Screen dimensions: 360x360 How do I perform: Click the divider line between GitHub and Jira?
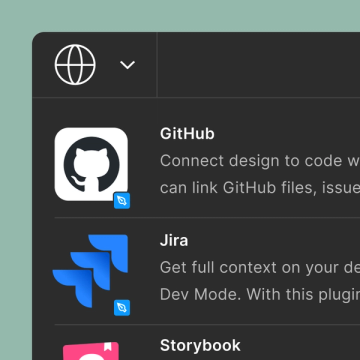point(207,217)
